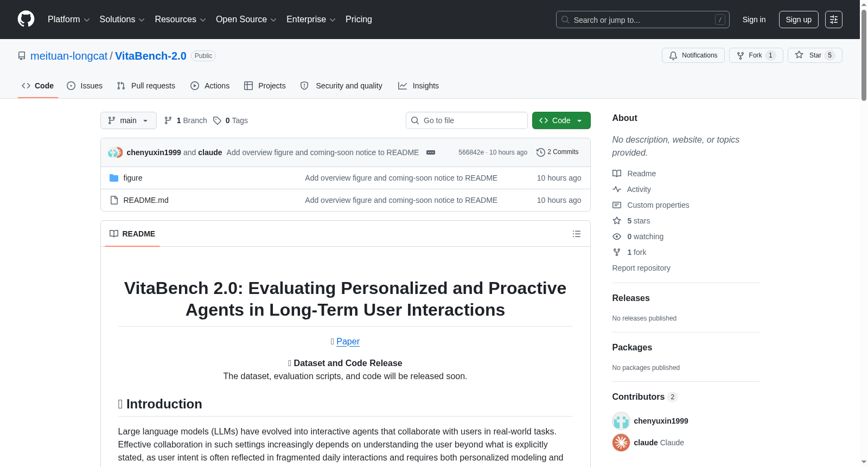The image size is (868, 467).
Task: Click the Notifications button
Action: coord(693,55)
